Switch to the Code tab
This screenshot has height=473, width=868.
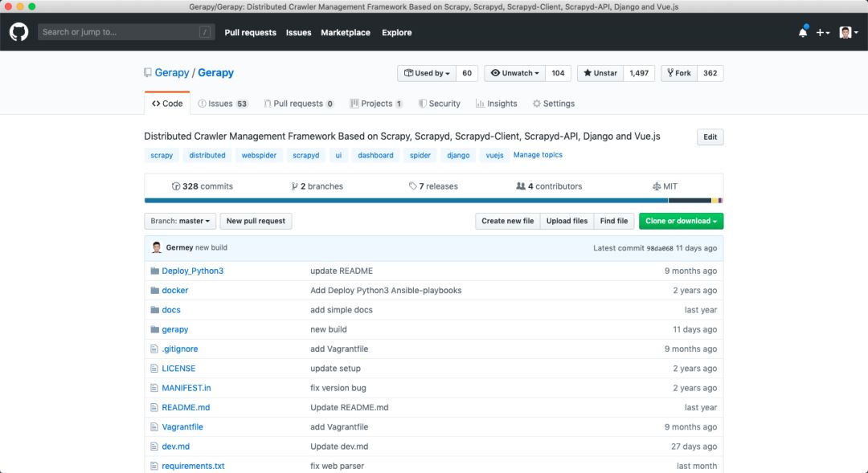click(167, 104)
